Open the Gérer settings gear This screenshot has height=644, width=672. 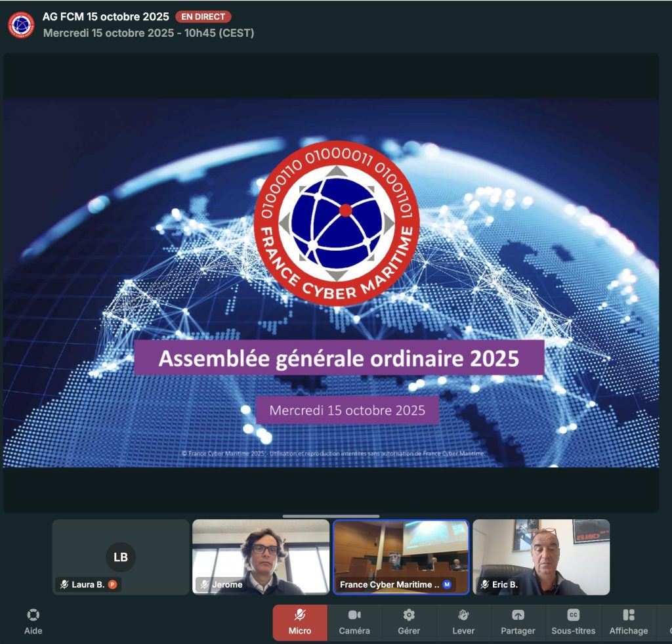tap(409, 622)
